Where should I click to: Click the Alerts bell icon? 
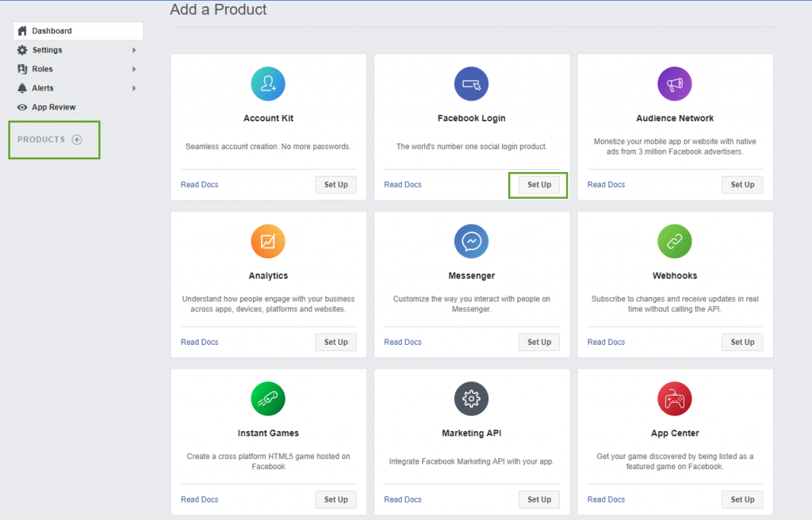pos(22,88)
